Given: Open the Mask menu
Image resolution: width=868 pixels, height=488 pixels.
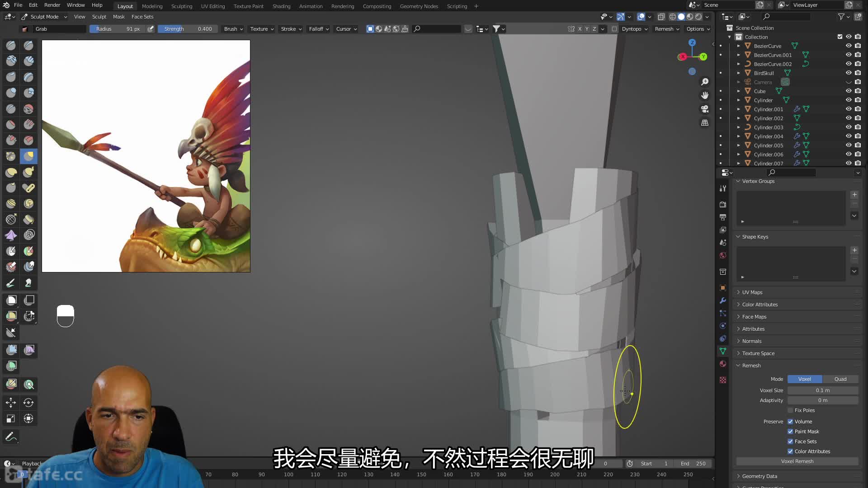Looking at the screenshot, I should 119,17.
